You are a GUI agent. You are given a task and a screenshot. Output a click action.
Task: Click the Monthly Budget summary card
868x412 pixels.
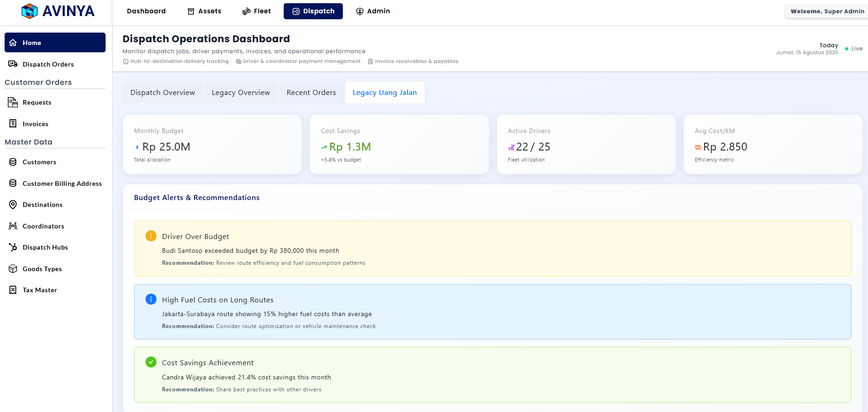pos(212,145)
